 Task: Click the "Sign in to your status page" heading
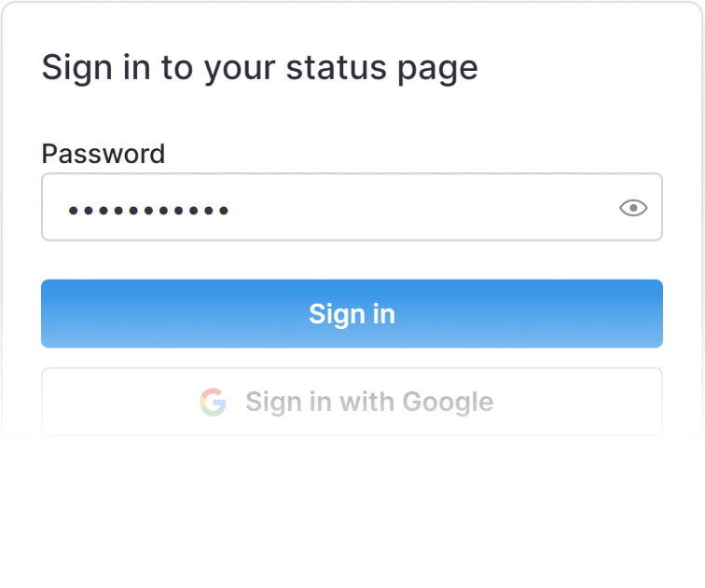click(x=259, y=68)
